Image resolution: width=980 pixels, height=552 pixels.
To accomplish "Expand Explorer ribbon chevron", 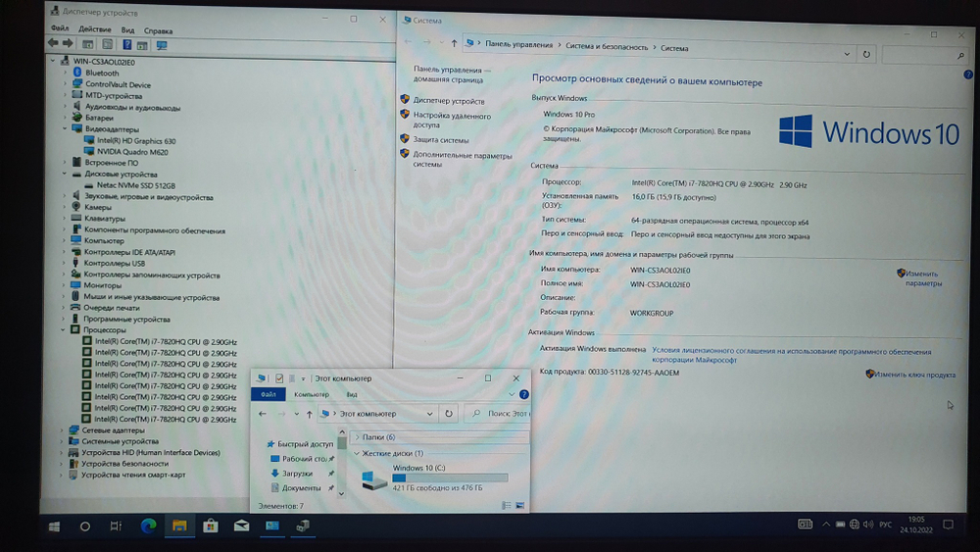I will [x=512, y=394].
